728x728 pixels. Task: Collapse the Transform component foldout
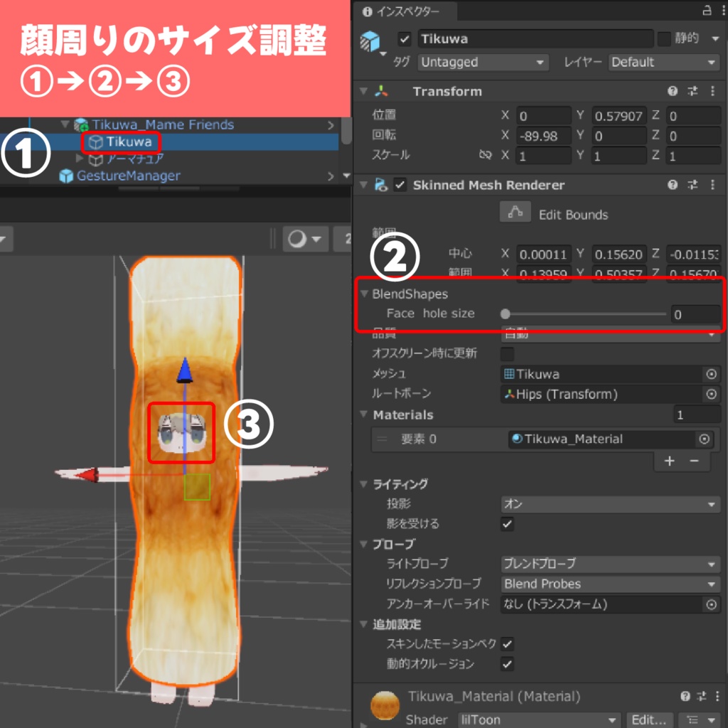[363, 91]
